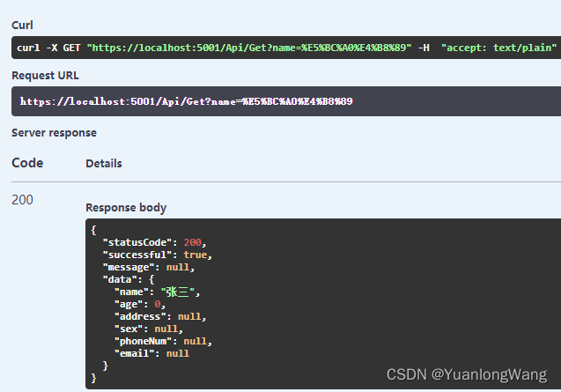
Task: Click the "age": 0 line
Action: tap(140, 304)
